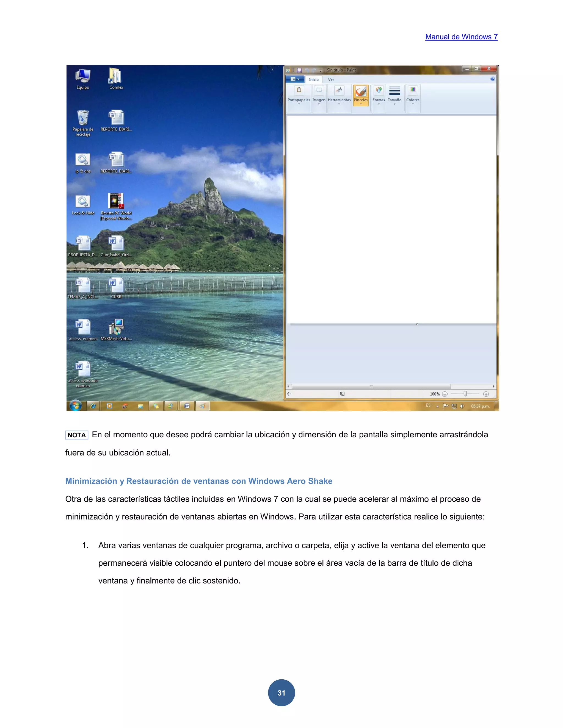The height and width of the screenshot is (728, 563).
Task: Select the PROPUESTA_D... document icon
Action: point(83,246)
